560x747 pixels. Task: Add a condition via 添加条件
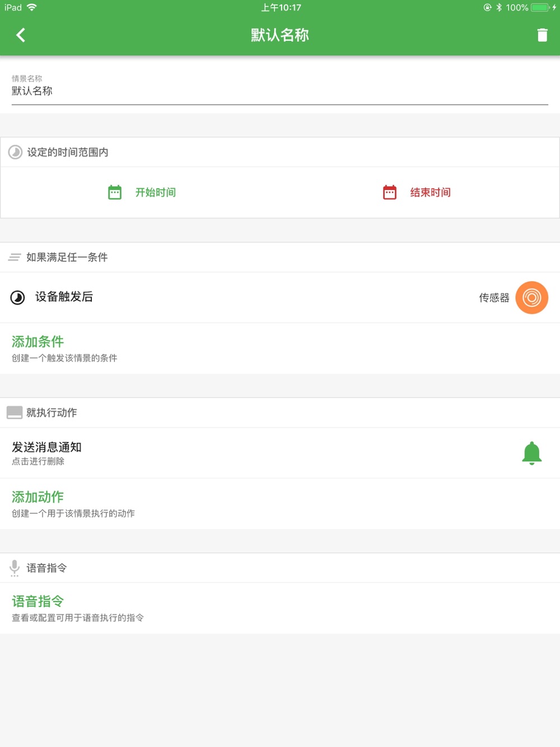[38, 342]
